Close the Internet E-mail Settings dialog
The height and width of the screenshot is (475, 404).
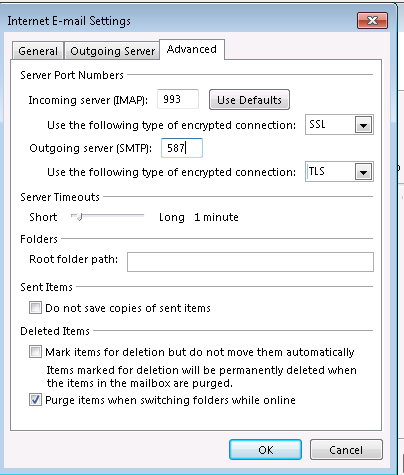tap(372, 21)
